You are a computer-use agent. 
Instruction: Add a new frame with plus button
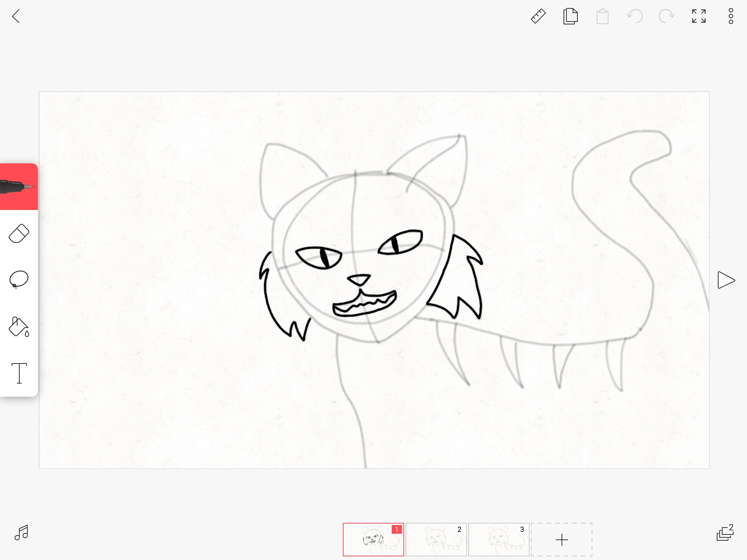pyautogui.click(x=561, y=540)
